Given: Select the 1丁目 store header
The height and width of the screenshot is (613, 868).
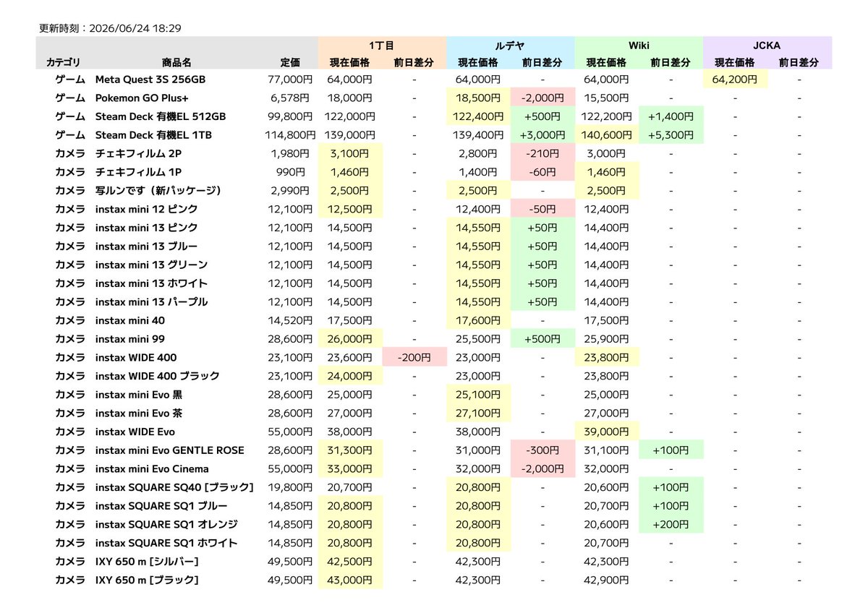Looking at the screenshot, I should click(381, 45).
